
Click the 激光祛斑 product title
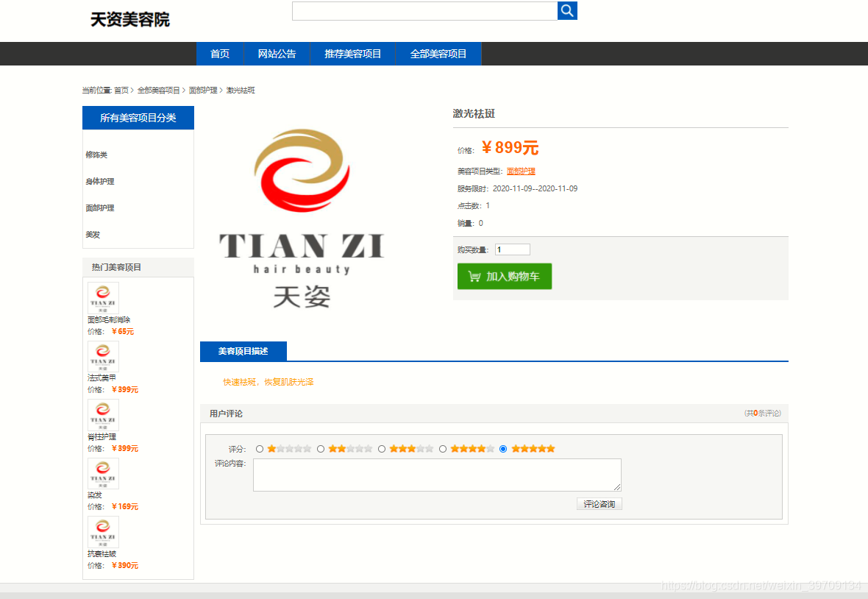474,113
